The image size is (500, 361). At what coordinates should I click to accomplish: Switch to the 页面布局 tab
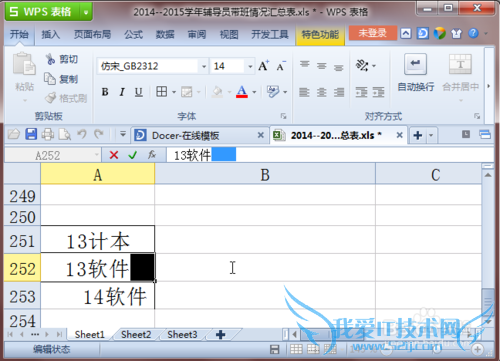pos(92,34)
